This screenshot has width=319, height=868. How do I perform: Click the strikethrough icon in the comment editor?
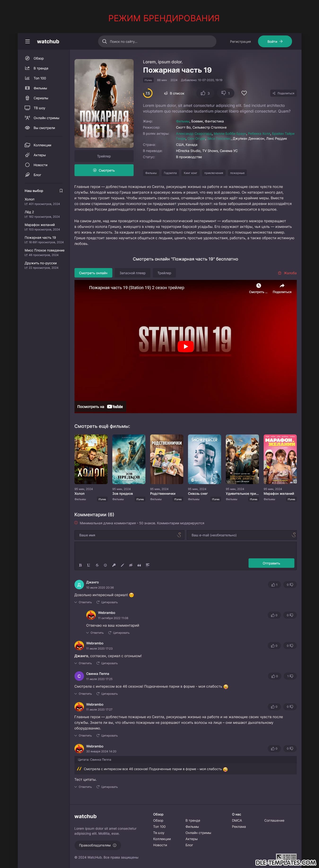click(97, 565)
